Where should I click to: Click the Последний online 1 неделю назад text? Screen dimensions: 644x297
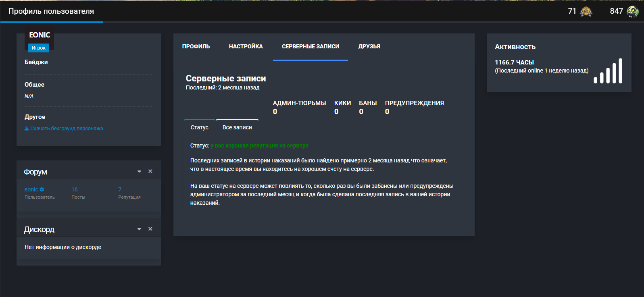point(542,71)
